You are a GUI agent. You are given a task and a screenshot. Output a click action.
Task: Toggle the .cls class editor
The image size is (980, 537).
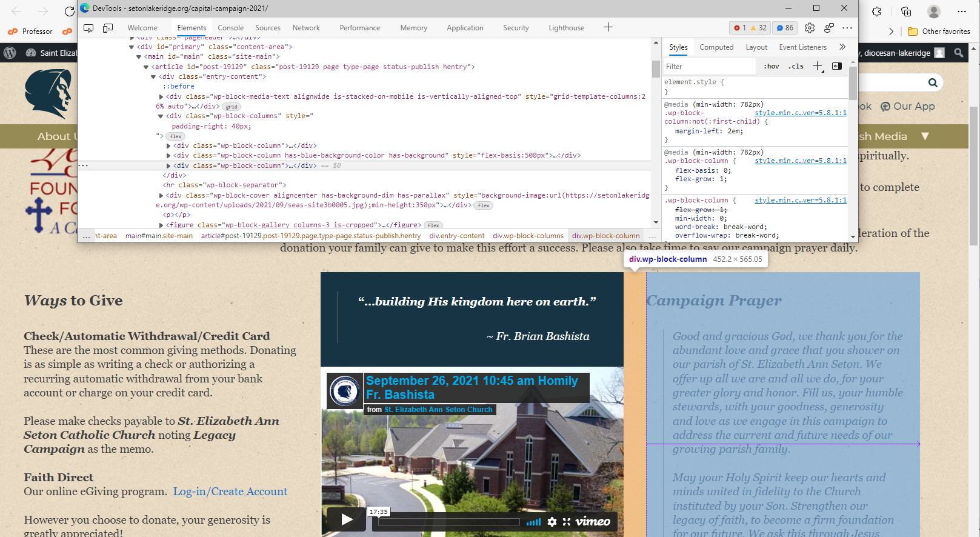[x=796, y=67]
